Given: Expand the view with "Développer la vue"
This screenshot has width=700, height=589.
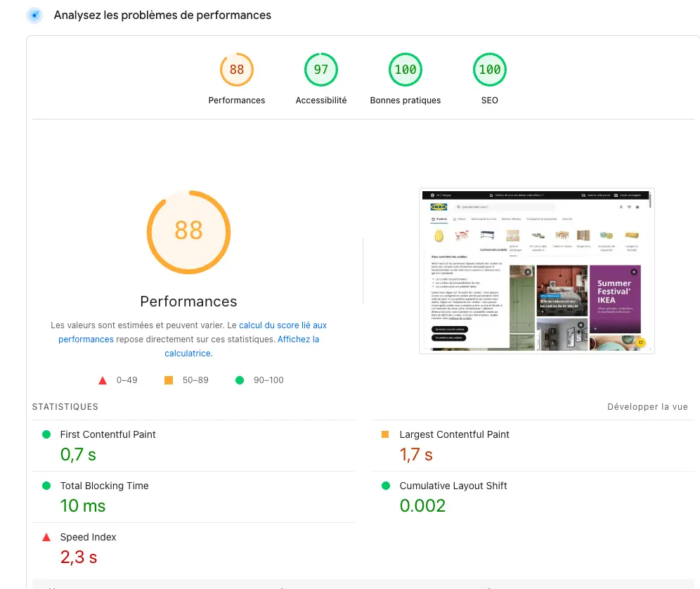Looking at the screenshot, I should 647,406.
